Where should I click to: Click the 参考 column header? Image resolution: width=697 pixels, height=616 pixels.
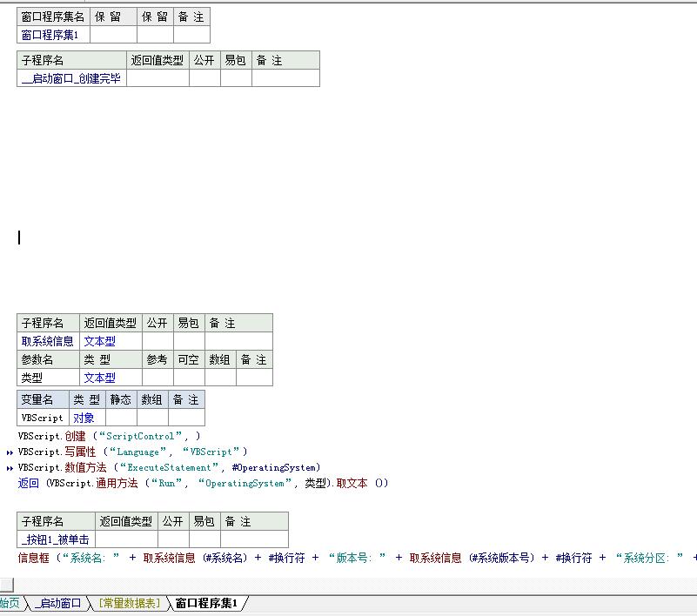click(x=157, y=359)
